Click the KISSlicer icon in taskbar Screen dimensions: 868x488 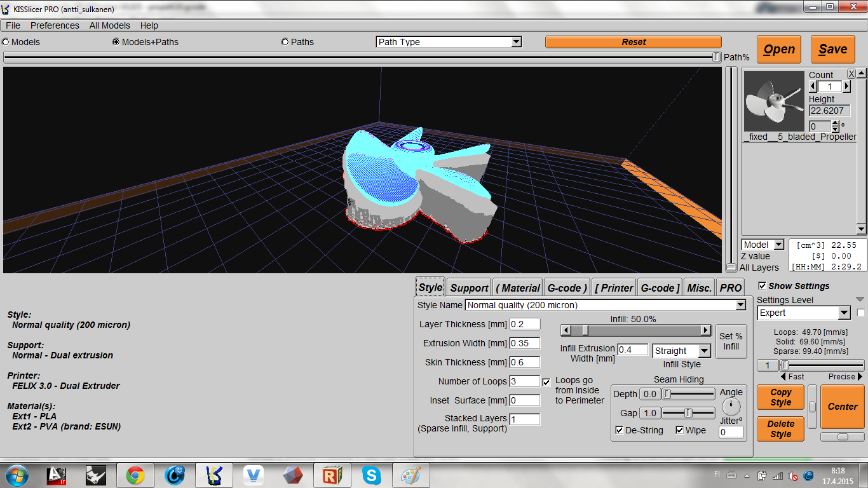[x=214, y=475]
